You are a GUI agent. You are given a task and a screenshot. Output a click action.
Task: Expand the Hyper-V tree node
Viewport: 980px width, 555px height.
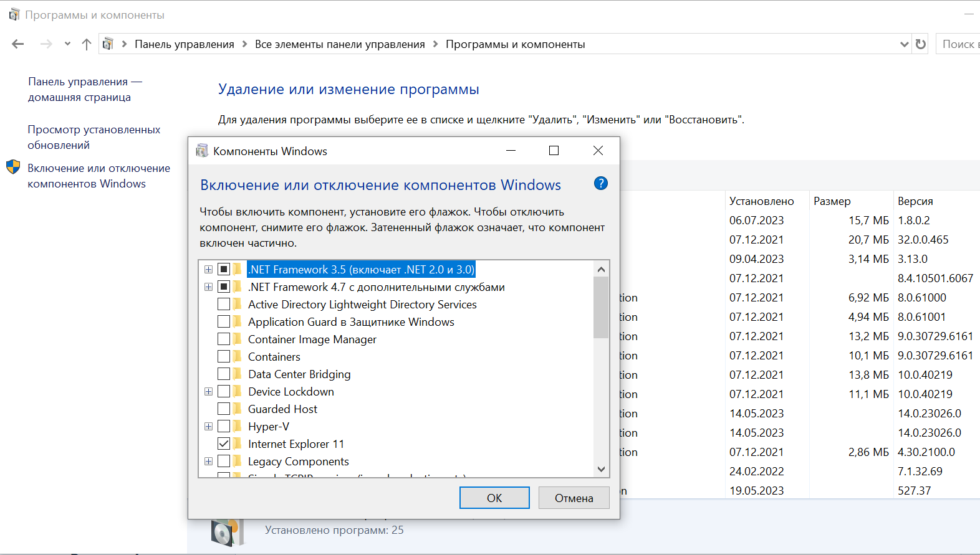point(208,426)
